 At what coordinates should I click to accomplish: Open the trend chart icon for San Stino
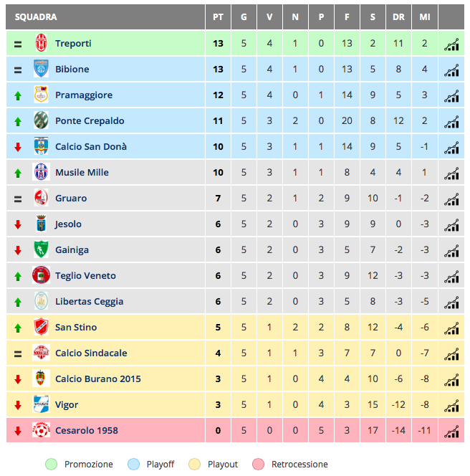click(451, 328)
